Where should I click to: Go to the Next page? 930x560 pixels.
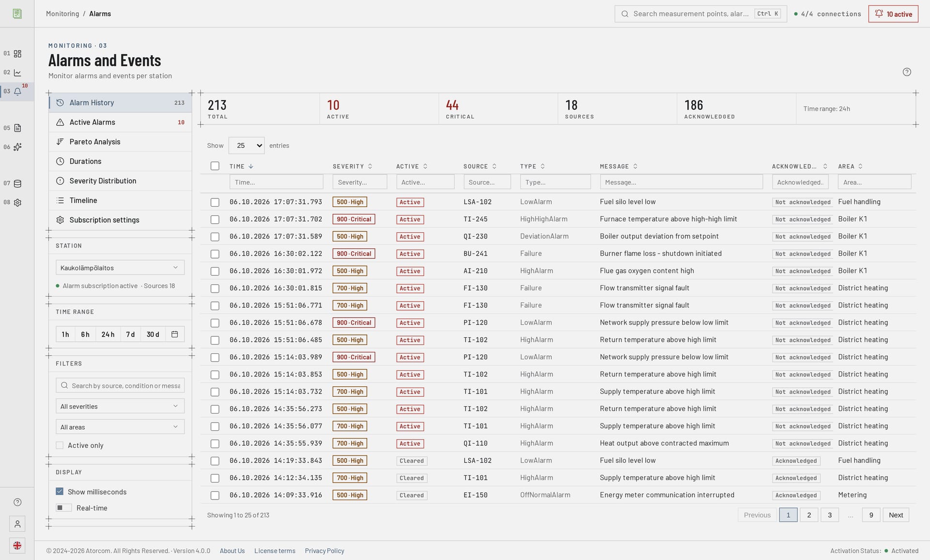(896, 515)
